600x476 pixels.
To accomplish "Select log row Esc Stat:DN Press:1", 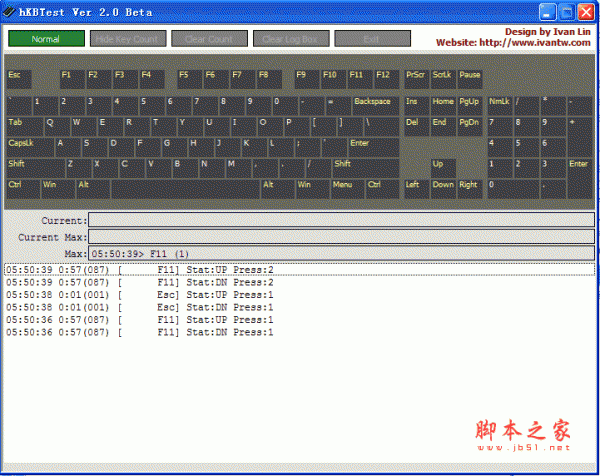I will click(300, 307).
